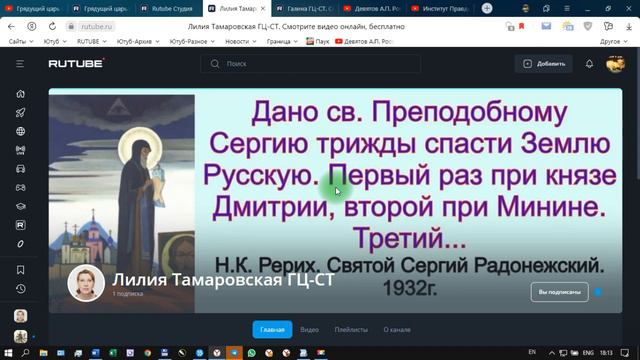The width and height of the screenshot is (640, 360).
Task: Expand the Ютуб-Разное bookmarks folder
Action: [192, 41]
